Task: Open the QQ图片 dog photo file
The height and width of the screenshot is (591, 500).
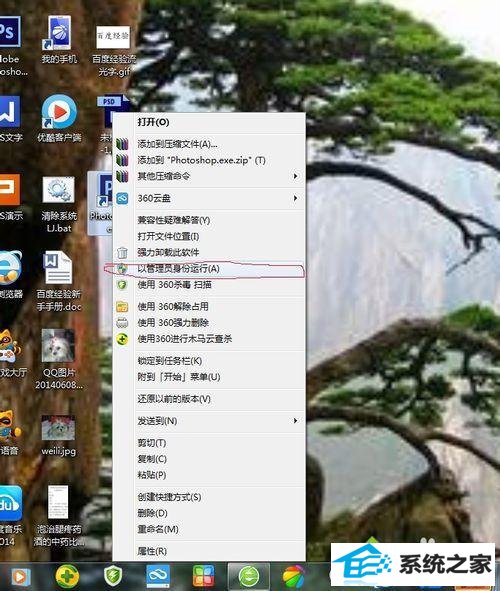Action: pos(58,358)
